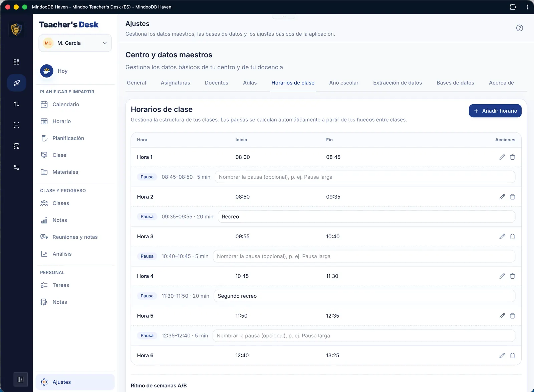The image size is (534, 392).
Task: Click the Hora 3 start time 09:55
Action: [x=242, y=236]
